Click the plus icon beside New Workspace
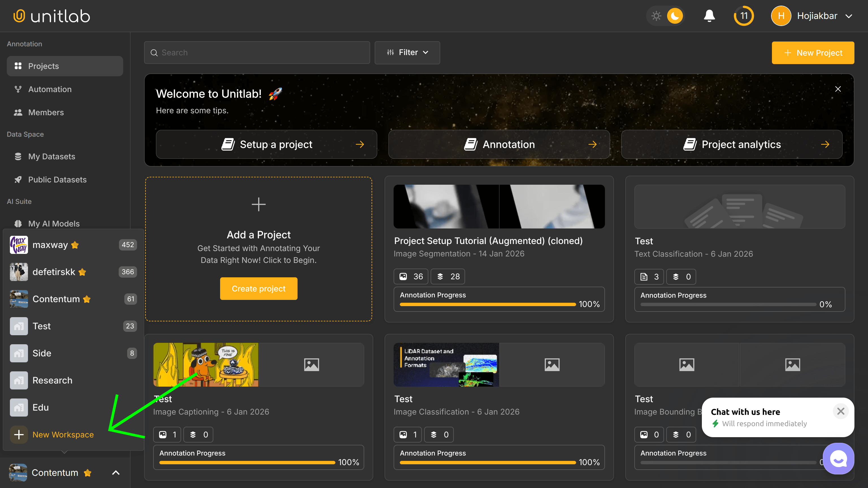This screenshot has width=868, height=488. pyautogui.click(x=19, y=434)
